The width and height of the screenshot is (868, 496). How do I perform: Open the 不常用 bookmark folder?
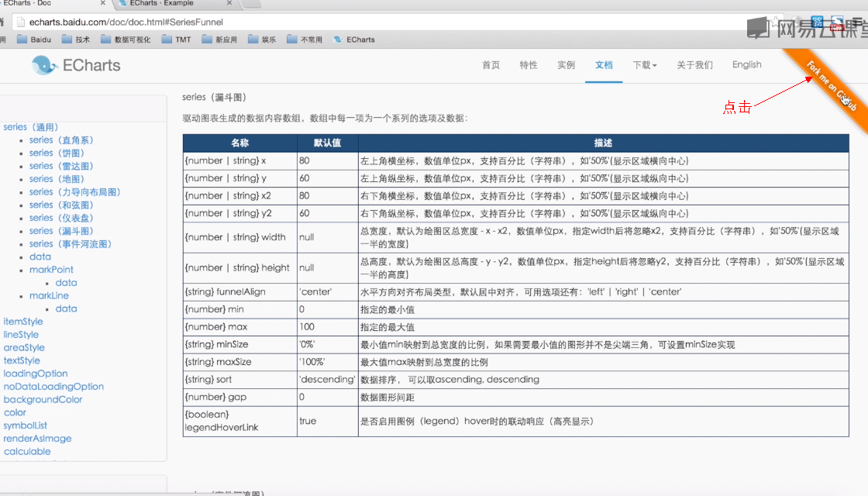click(x=305, y=40)
